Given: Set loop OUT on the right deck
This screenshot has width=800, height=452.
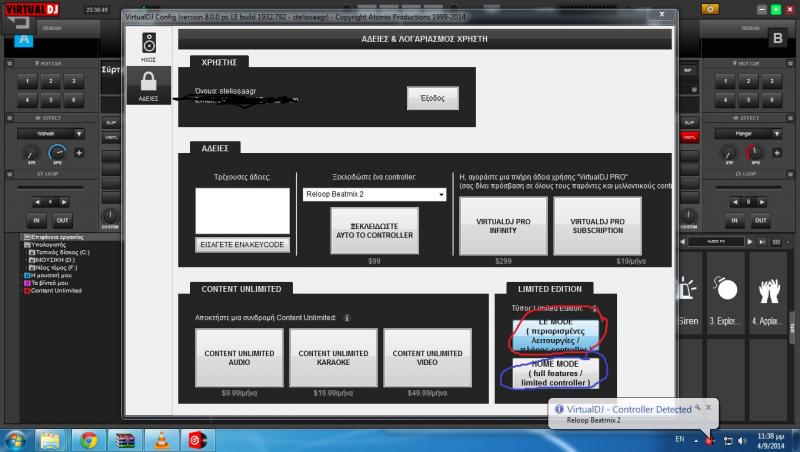Looking at the screenshot, I should point(761,220).
